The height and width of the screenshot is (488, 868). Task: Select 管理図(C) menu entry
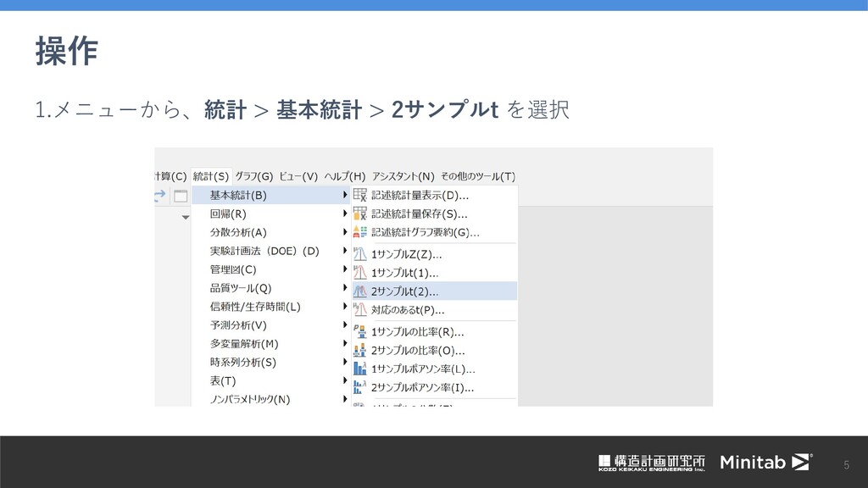(270, 269)
